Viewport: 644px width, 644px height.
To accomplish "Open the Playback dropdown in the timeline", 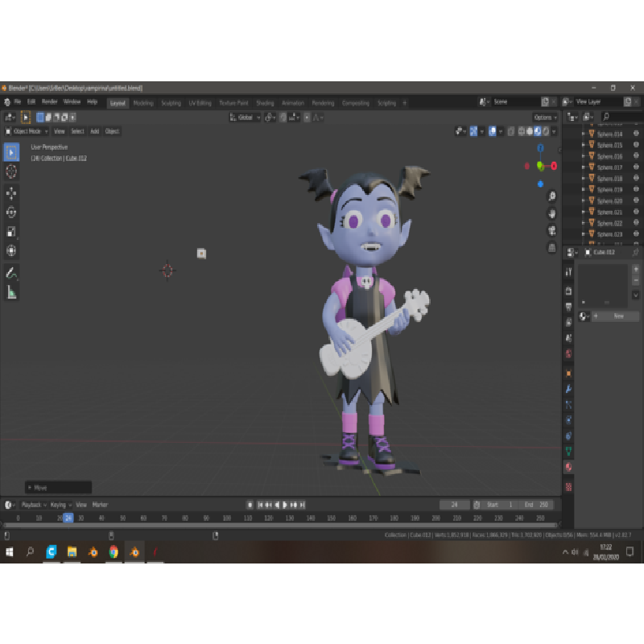I will 34,505.
